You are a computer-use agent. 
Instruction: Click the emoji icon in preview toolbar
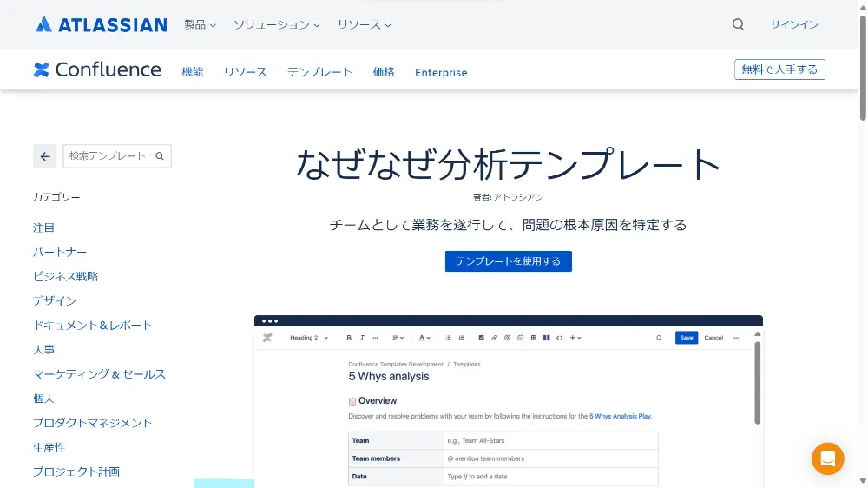(520, 338)
